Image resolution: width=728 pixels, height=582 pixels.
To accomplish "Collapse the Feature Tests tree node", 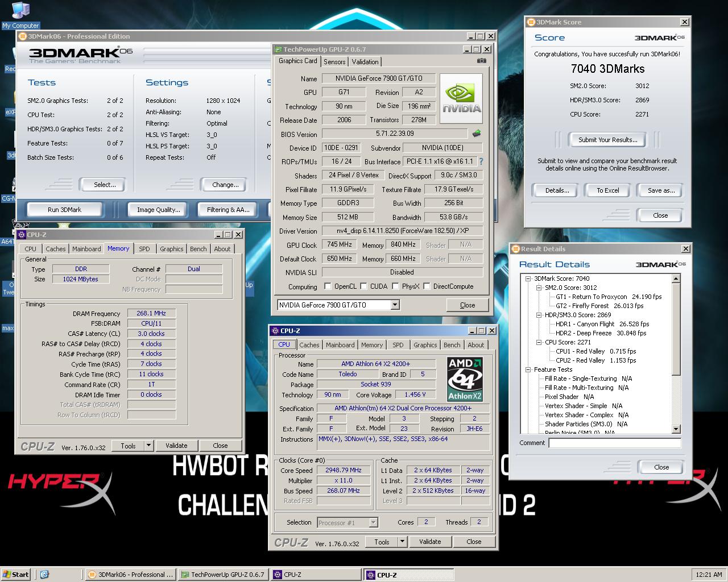I will tap(528, 369).
